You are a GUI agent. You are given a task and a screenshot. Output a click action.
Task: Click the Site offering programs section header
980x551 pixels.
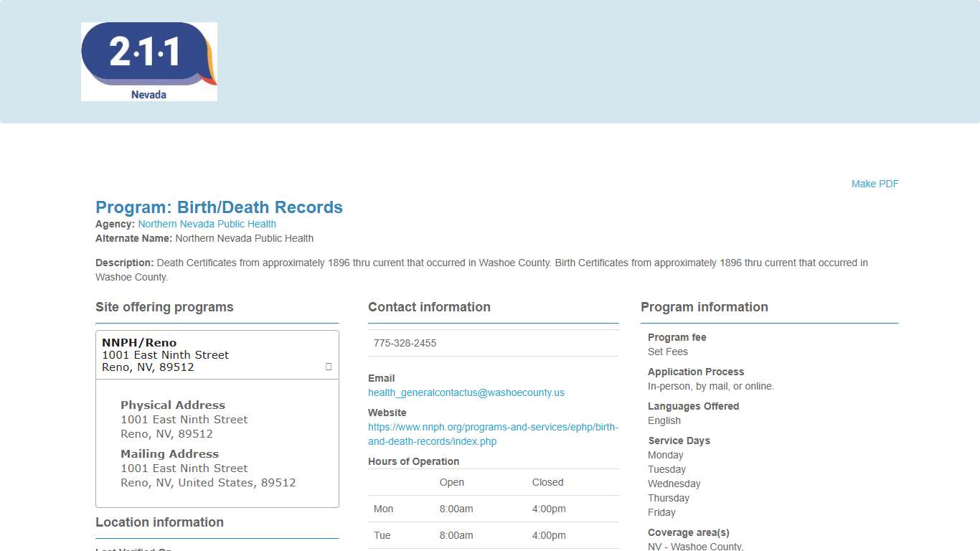[x=164, y=307]
